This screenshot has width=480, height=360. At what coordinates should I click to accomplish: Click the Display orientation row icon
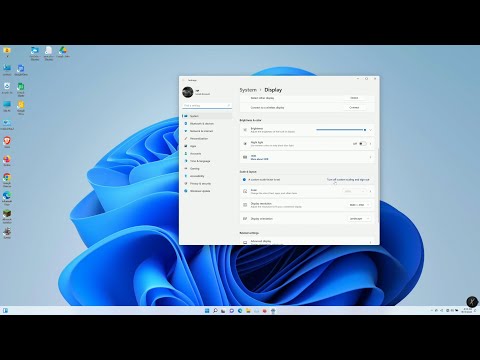[245, 219]
